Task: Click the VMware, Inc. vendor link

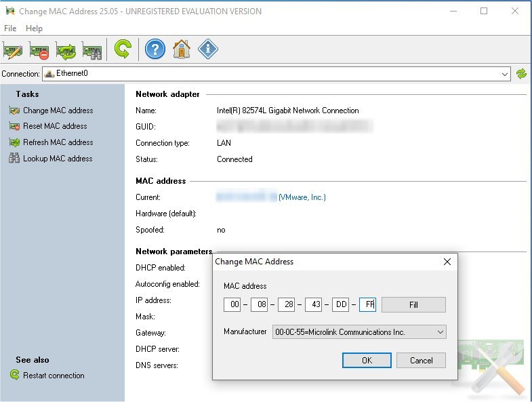Action: 302,197
